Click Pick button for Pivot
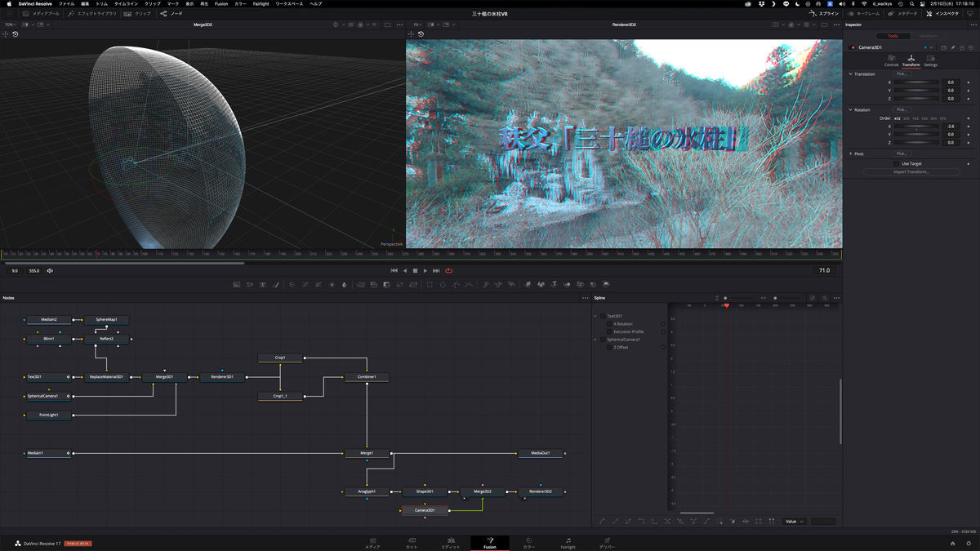Screen dimensions: 980x551 point(902,153)
